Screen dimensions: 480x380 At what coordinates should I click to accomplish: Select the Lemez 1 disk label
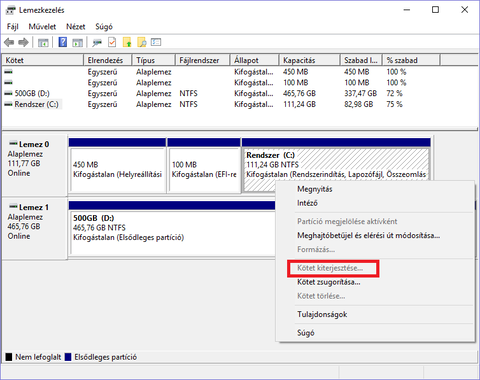tap(34, 228)
